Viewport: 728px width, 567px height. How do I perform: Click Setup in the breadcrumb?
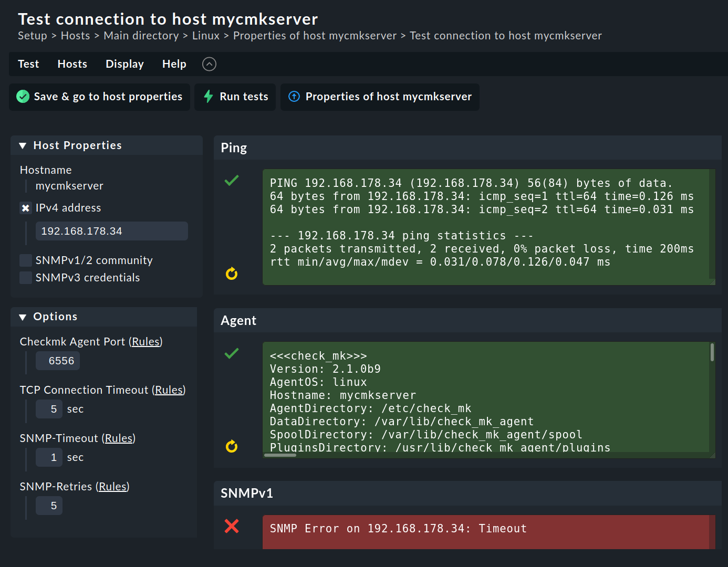(33, 36)
